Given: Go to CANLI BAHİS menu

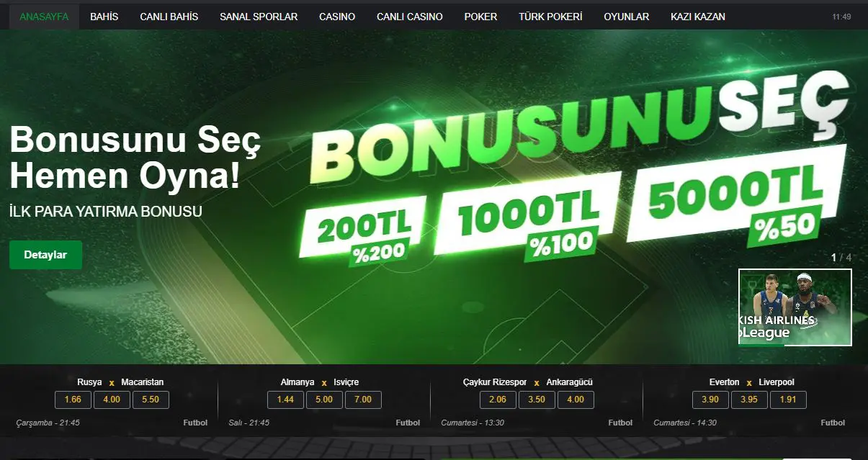Looking at the screenshot, I should point(169,17).
